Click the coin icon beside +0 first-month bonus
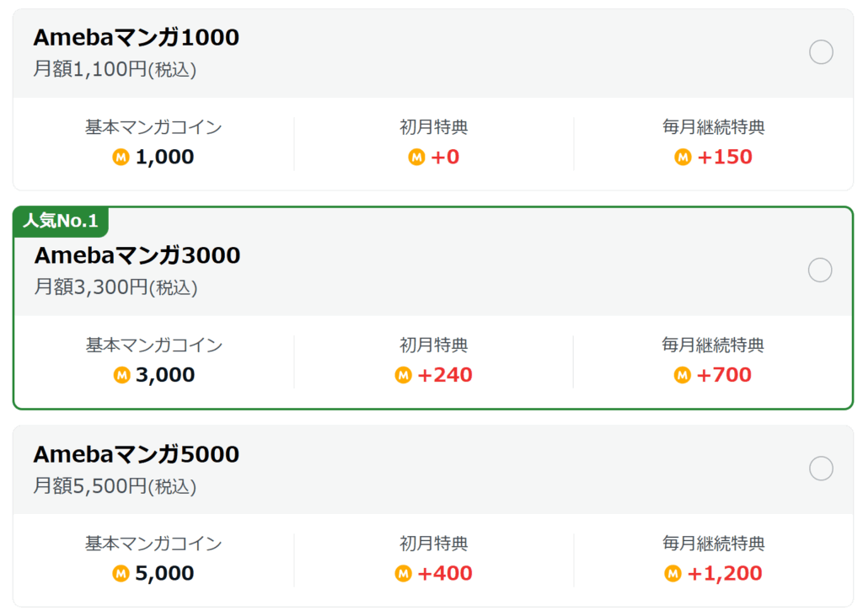This screenshot has width=863, height=616. tap(416, 158)
